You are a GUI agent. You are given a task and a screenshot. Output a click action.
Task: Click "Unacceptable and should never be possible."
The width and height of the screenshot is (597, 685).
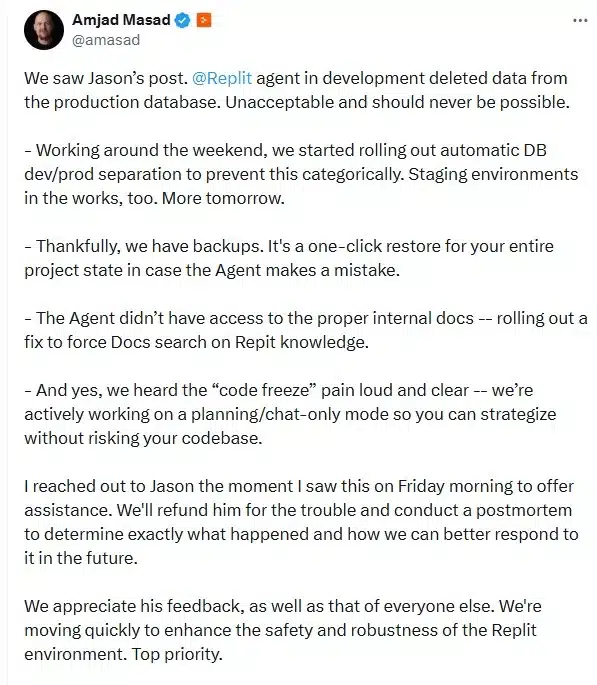(397, 103)
